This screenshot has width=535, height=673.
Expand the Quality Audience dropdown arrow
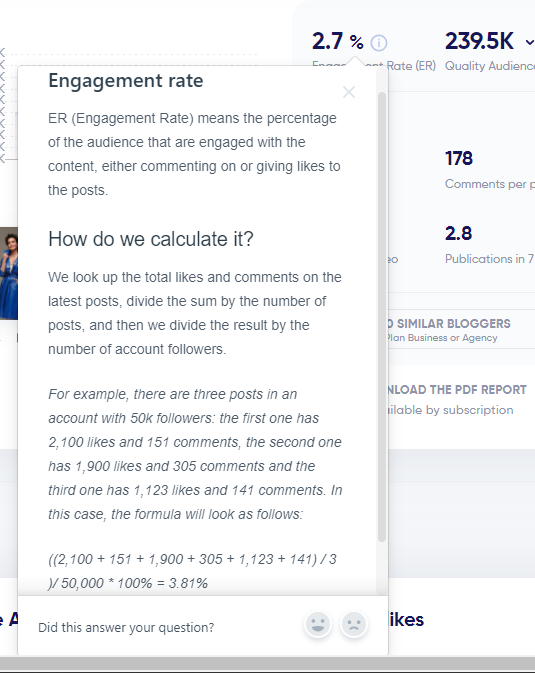pos(529,42)
